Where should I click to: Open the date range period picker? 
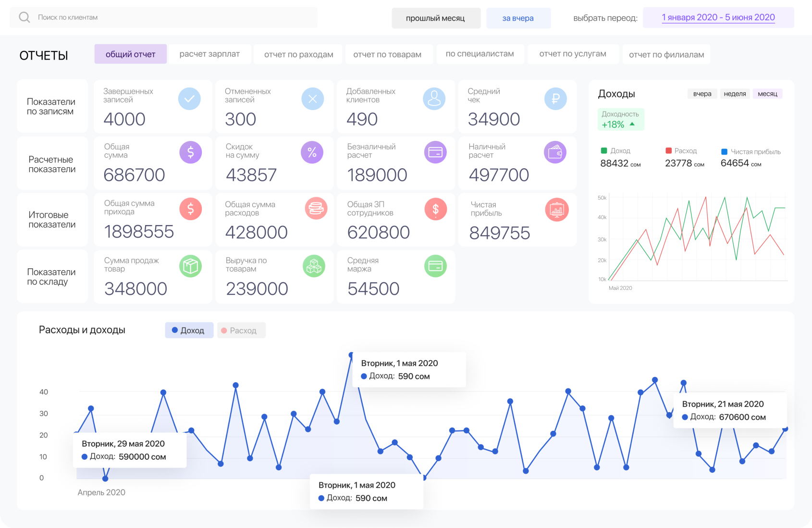tap(718, 18)
